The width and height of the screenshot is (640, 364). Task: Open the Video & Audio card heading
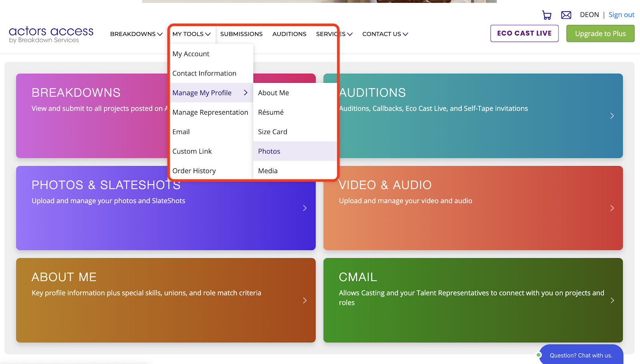(385, 185)
